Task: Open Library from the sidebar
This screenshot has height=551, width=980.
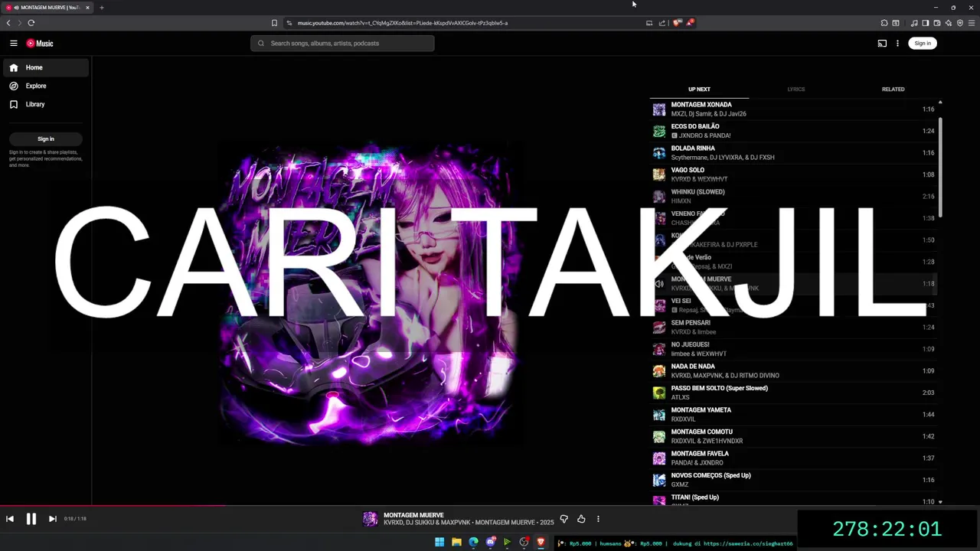Action: pyautogui.click(x=35, y=104)
